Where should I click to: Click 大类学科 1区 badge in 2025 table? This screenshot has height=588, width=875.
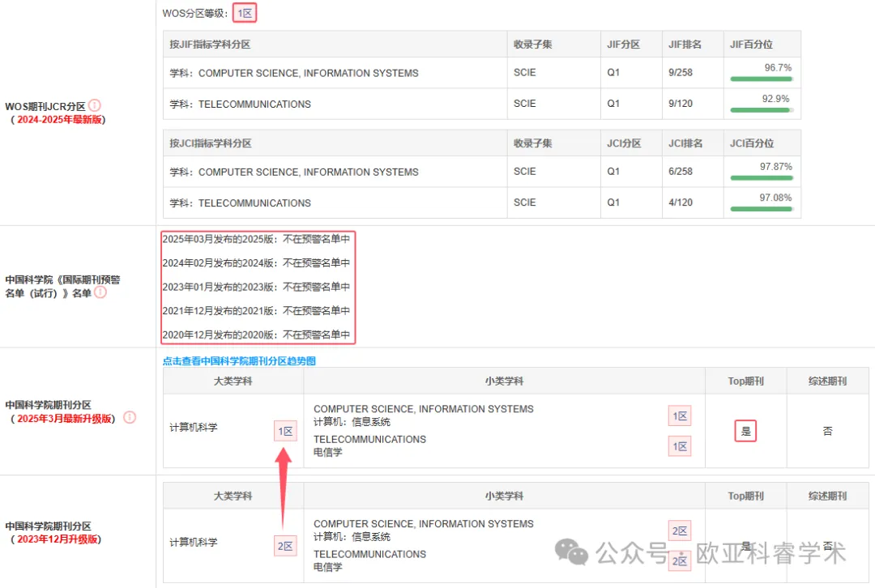[285, 432]
